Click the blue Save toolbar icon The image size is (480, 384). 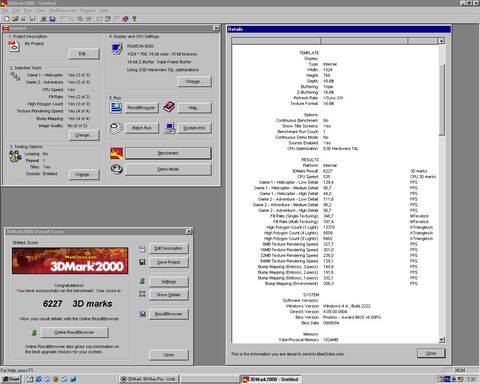pyautogui.click(x=52, y=19)
